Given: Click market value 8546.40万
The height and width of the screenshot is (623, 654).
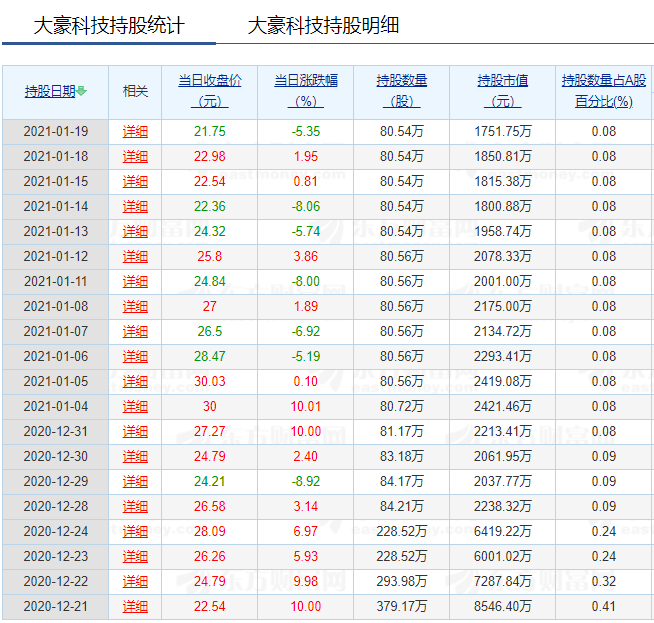Looking at the screenshot, I should [503, 607].
